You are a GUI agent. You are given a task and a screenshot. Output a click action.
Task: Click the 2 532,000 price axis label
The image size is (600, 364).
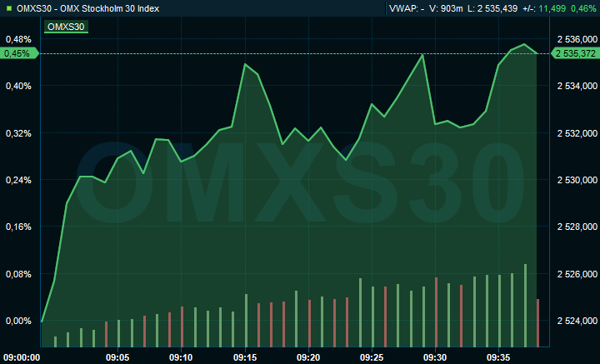click(577, 133)
